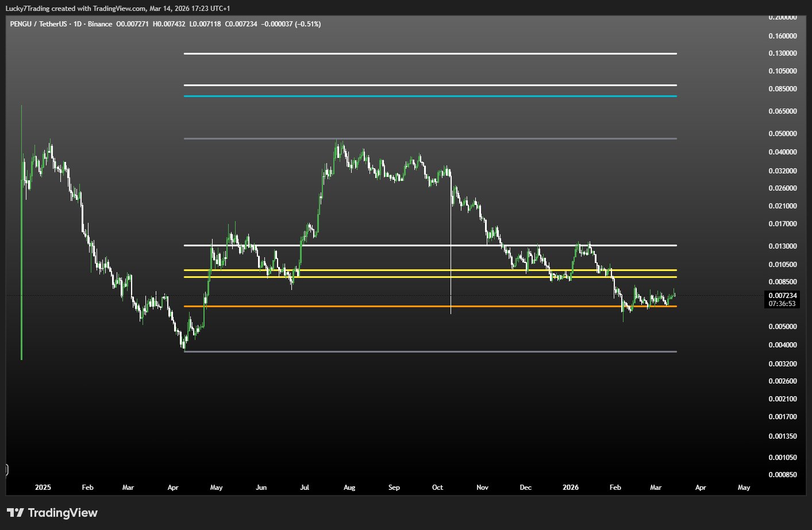Select the topmost white horizontal line
The image size is (812, 530).
click(x=430, y=53)
